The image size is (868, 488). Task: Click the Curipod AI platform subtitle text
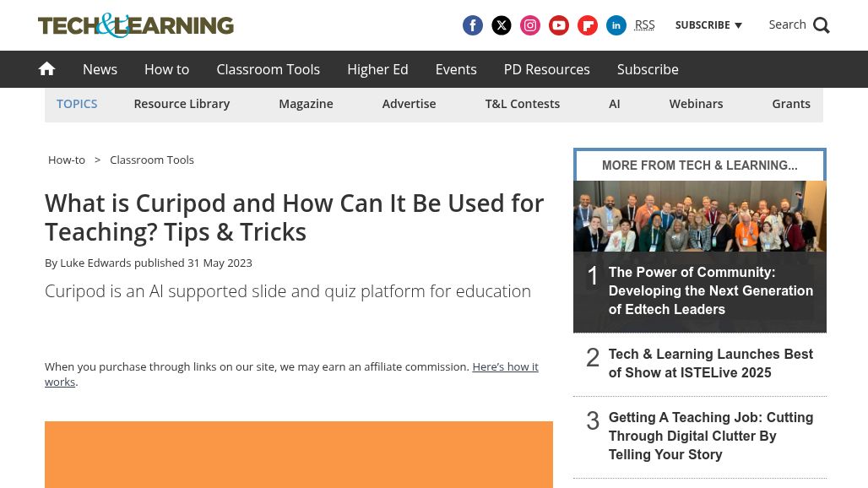[x=288, y=291]
